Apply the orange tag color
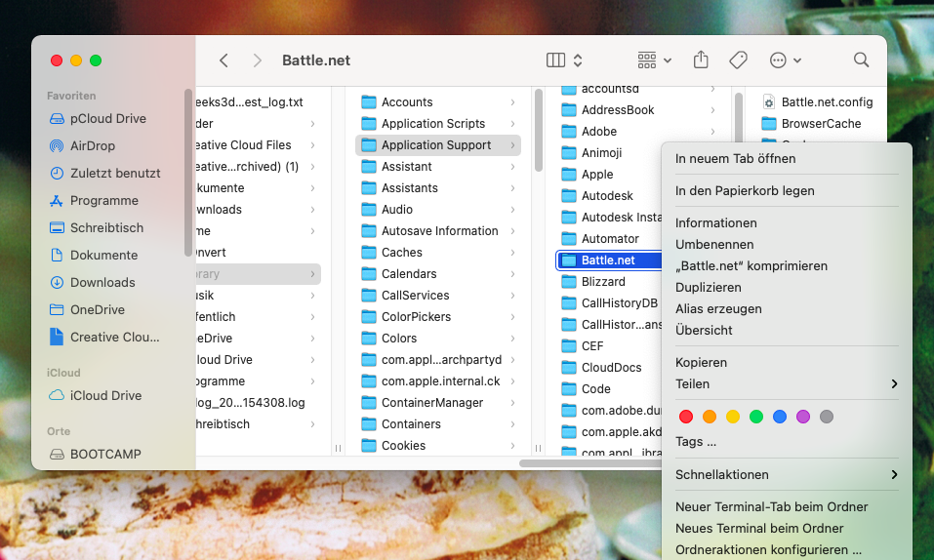Viewport: 934px width, 560px height. click(x=709, y=417)
